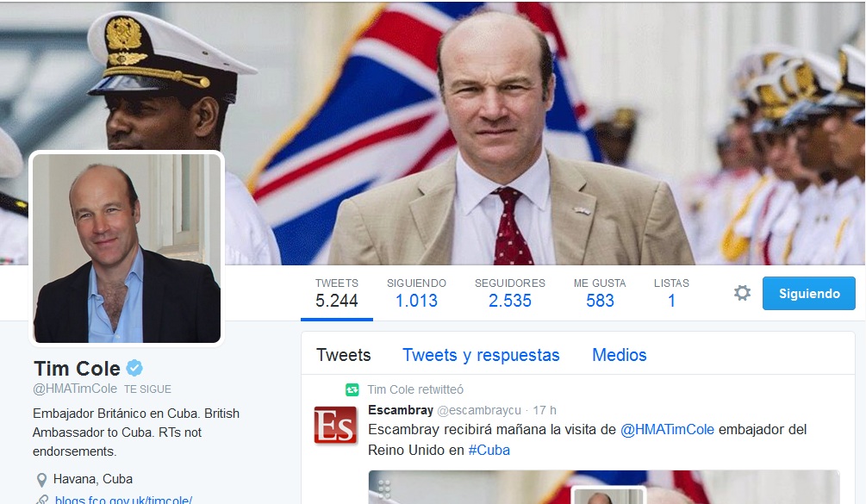Open the Seguidores 2.535 followers list
Viewport: 866px width, 504px height.
[510, 293]
